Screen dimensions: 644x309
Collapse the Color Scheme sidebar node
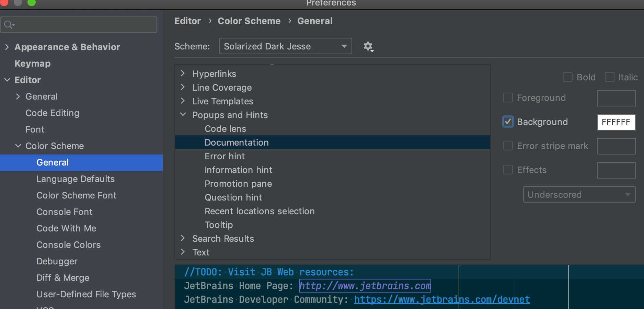click(18, 146)
